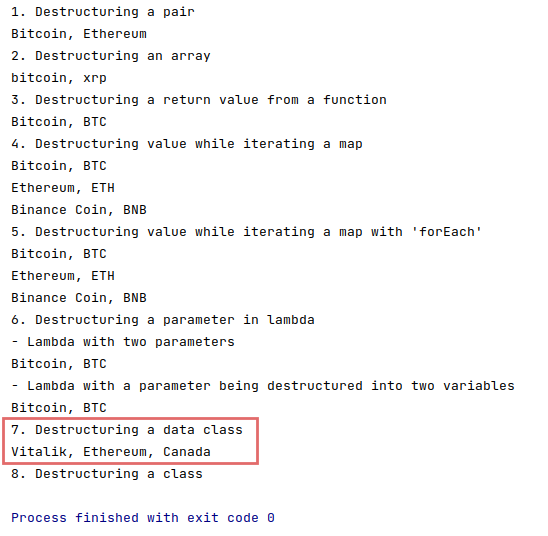This screenshot has width=548, height=536.
Task: Click the '4. Destructuring value while iterating a map' line
Action: pos(187,144)
